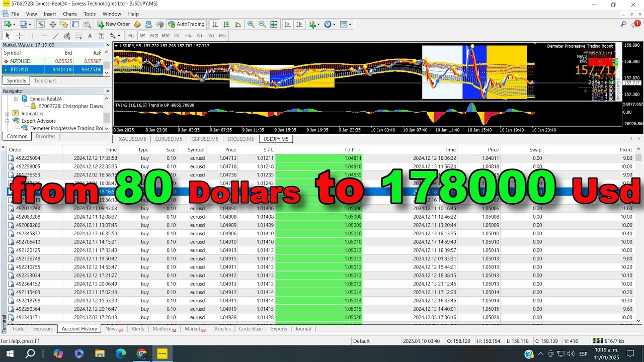Close the Navigator panel
This screenshot has width=644, height=362.
click(107, 91)
